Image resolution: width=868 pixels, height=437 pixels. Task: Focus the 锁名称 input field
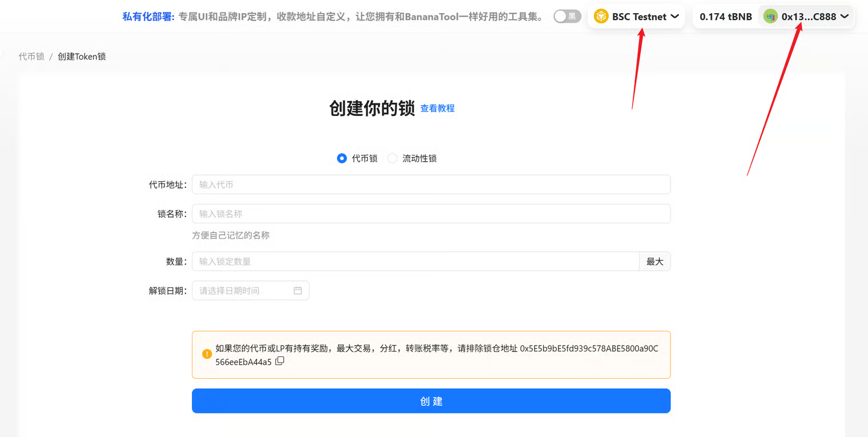coord(431,214)
